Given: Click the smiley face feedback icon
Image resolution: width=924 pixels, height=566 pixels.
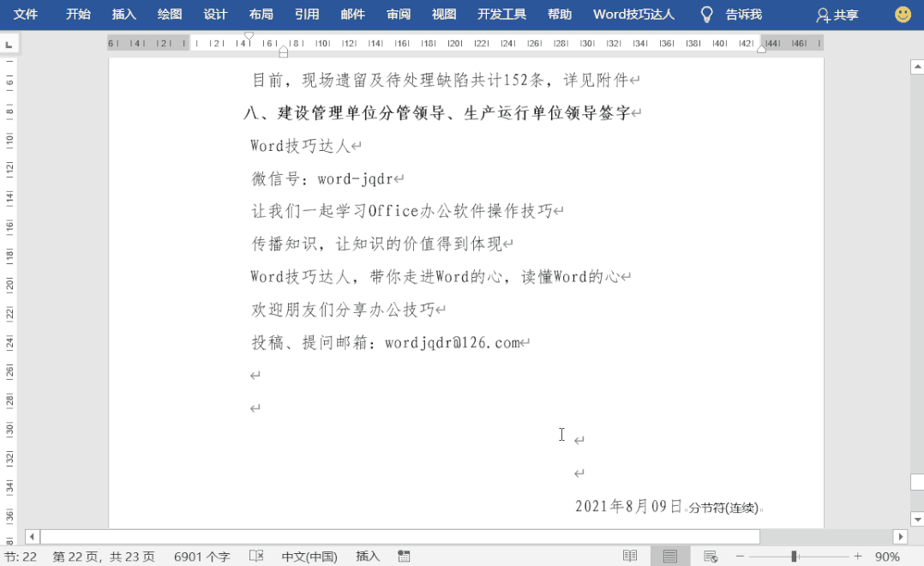Looking at the screenshot, I should [x=903, y=15].
